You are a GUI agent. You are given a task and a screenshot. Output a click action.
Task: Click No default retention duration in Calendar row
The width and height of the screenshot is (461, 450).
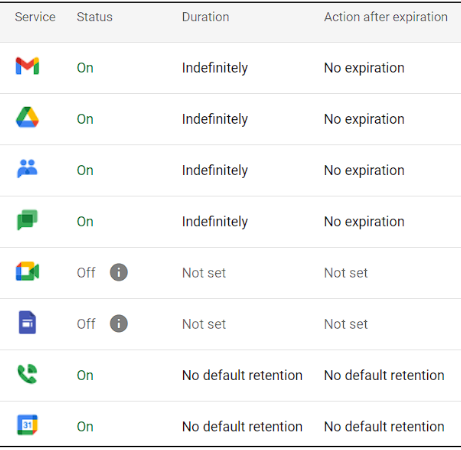click(x=242, y=427)
